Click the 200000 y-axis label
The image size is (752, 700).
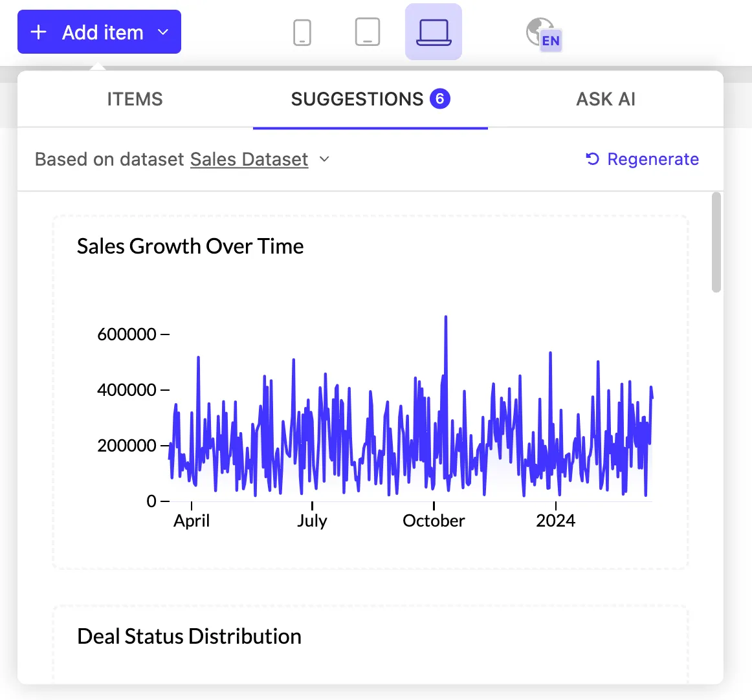coord(127,445)
